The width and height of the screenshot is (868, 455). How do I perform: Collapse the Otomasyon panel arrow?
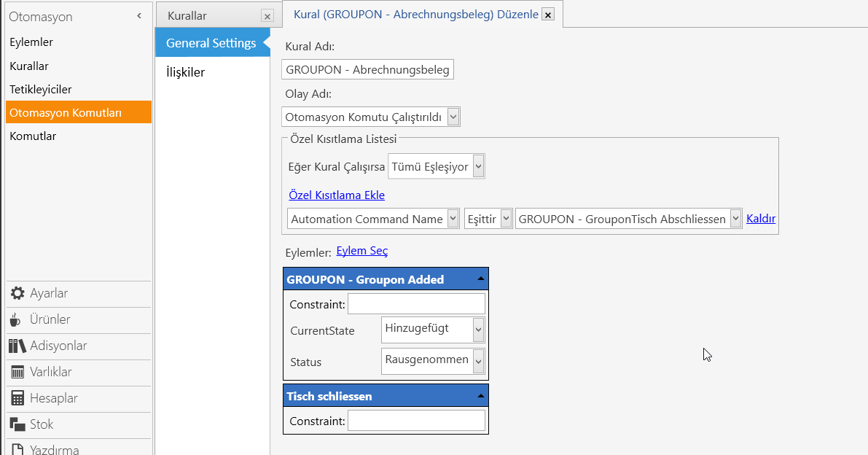139,16
